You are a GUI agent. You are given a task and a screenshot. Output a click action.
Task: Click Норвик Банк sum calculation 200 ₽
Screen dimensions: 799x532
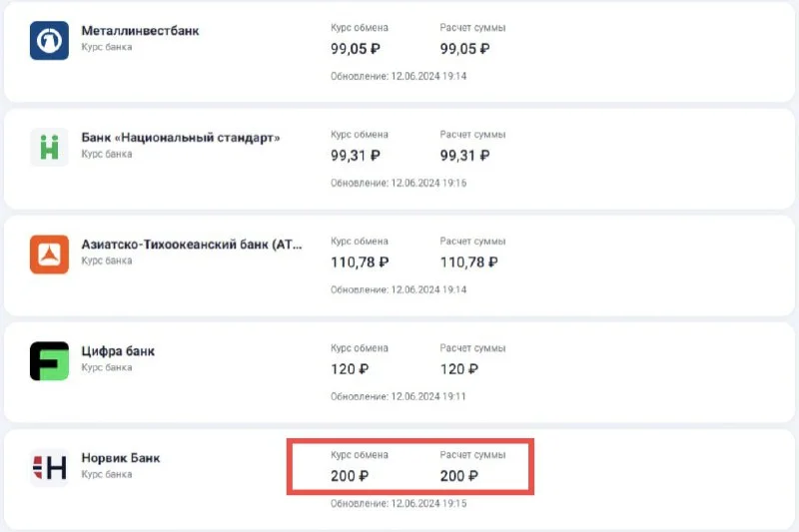pos(459,476)
